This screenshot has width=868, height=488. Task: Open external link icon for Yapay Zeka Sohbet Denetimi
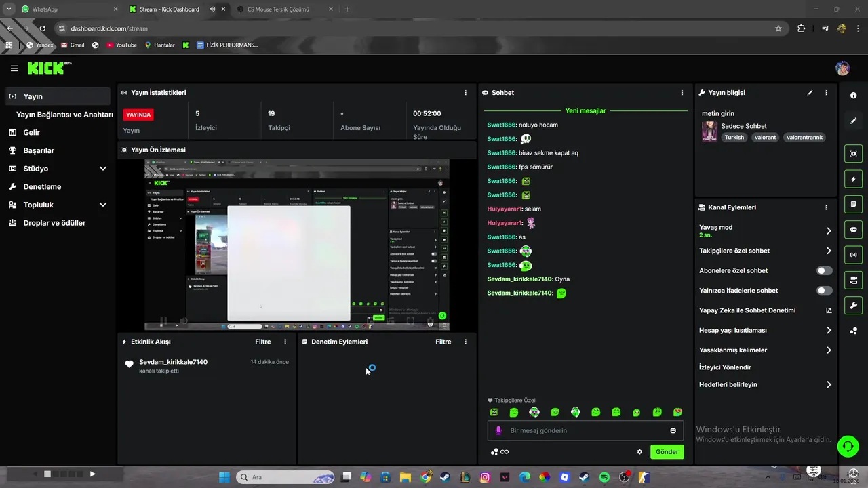(x=829, y=310)
